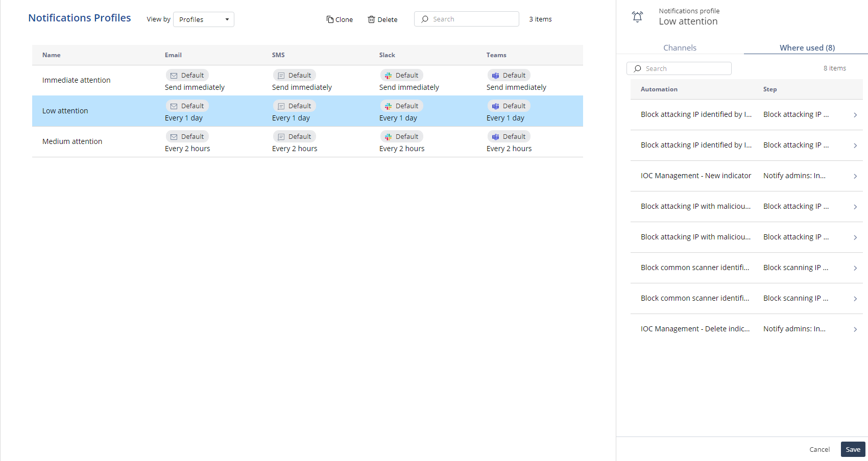This screenshot has height=461, width=868.
Task: Click the Teams column header
Action: click(x=496, y=55)
